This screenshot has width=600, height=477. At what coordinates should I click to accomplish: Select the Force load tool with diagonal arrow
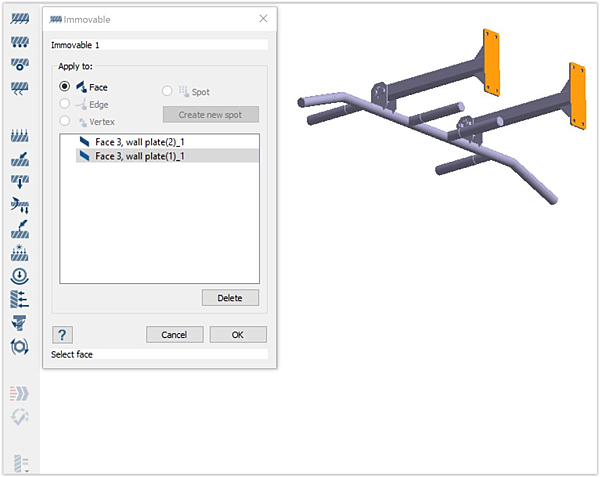pyautogui.click(x=20, y=159)
